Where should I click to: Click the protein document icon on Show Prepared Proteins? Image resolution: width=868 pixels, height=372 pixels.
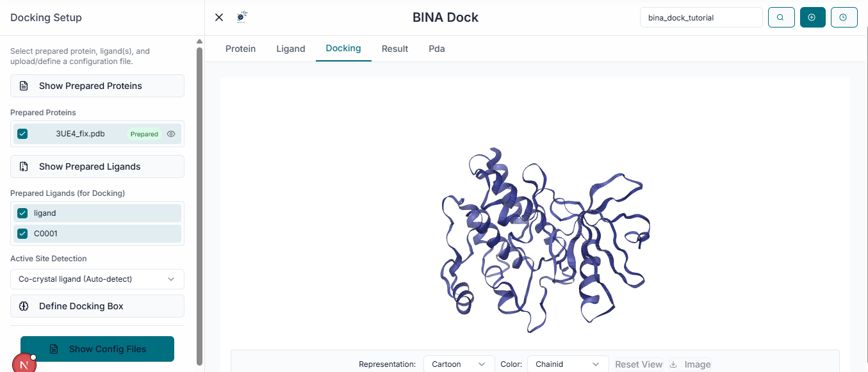(24, 85)
